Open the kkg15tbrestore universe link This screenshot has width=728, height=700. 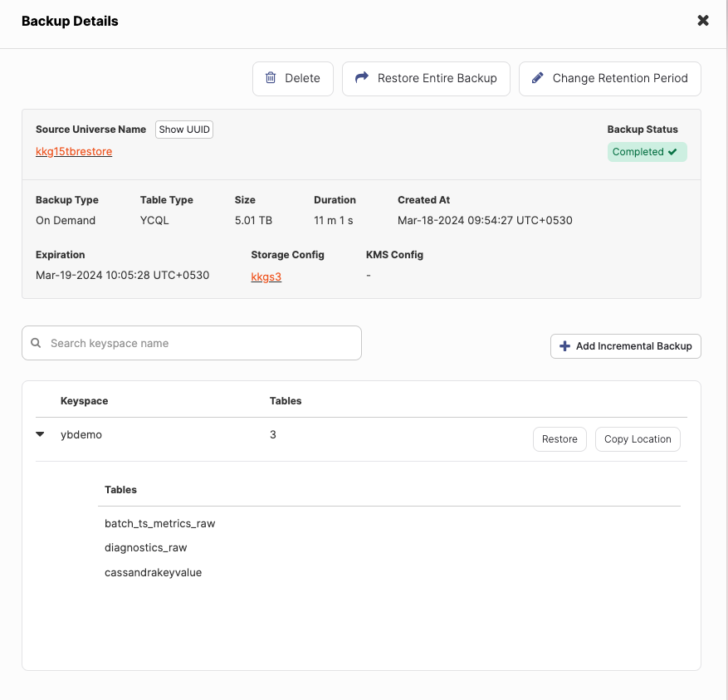74,152
